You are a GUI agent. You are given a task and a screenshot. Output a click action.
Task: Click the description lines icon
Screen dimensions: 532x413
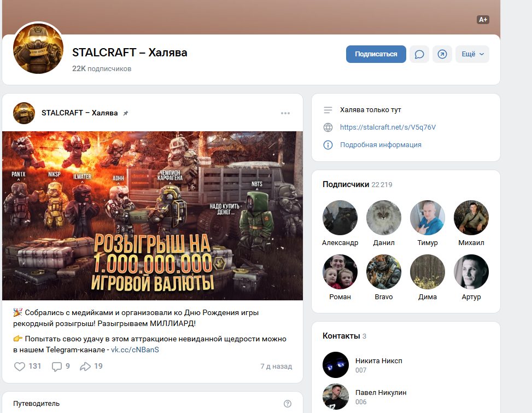pyautogui.click(x=328, y=110)
